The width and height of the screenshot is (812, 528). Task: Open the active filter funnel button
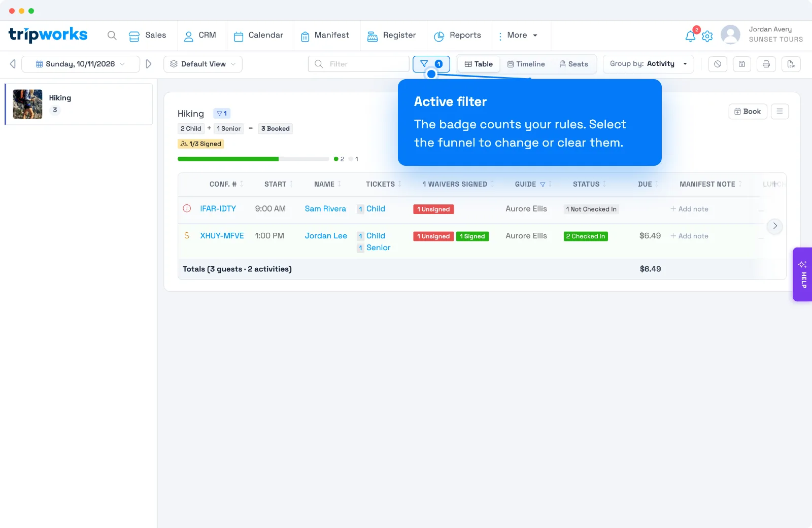tap(431, 64)
